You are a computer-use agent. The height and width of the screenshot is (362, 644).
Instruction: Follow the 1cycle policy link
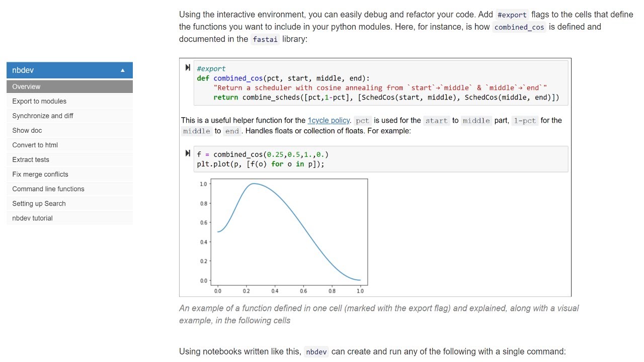pos(329,120)
